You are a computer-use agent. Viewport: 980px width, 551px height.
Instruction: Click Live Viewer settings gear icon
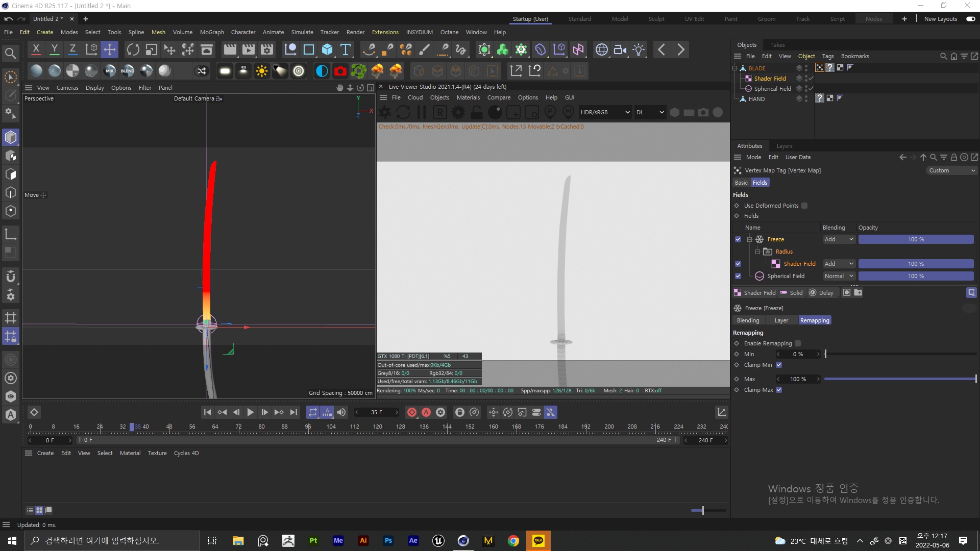pyautogui.click(x=458, y=112)
